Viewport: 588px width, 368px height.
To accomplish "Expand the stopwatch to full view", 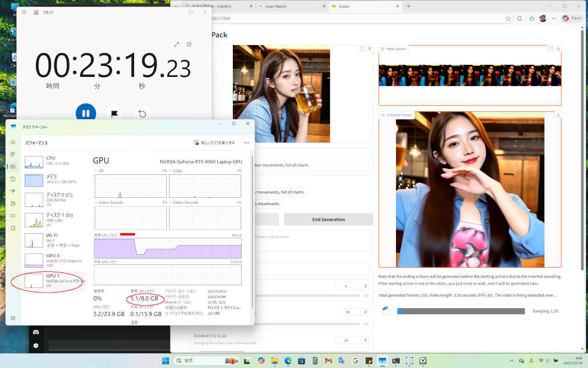I will (177, 45).
